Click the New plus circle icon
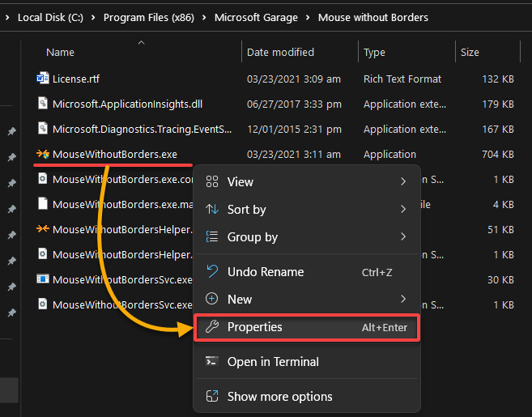This screenshot has width=532, height=417. [x=211, y=299]
